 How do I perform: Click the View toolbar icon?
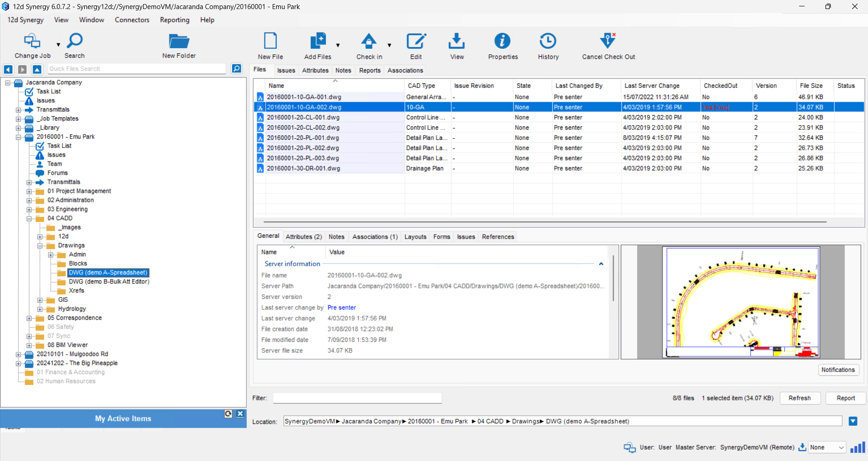tap(457, 46)
